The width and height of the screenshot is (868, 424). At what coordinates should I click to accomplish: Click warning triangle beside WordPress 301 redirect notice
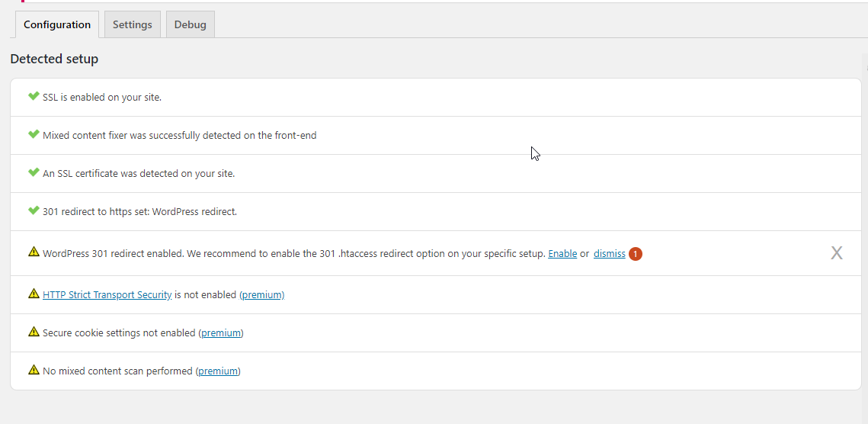click(x=34, y=252)
